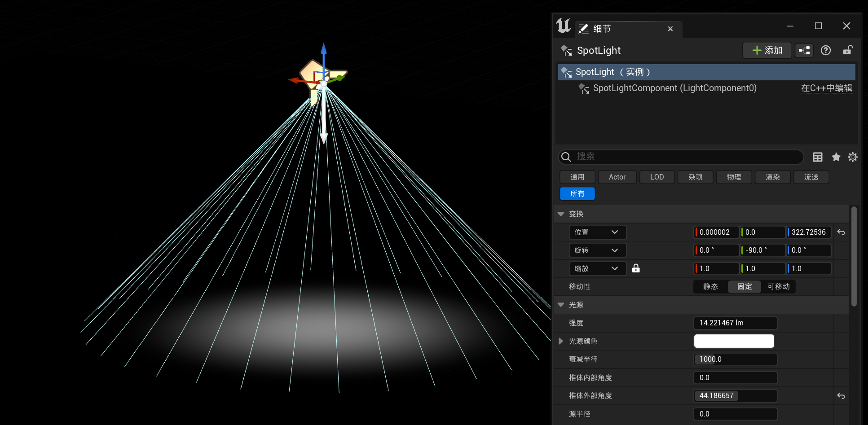This screenshot has width=868, height=425.
Task: Open the 旋转 rotation type dropdown
Action: 597,250
